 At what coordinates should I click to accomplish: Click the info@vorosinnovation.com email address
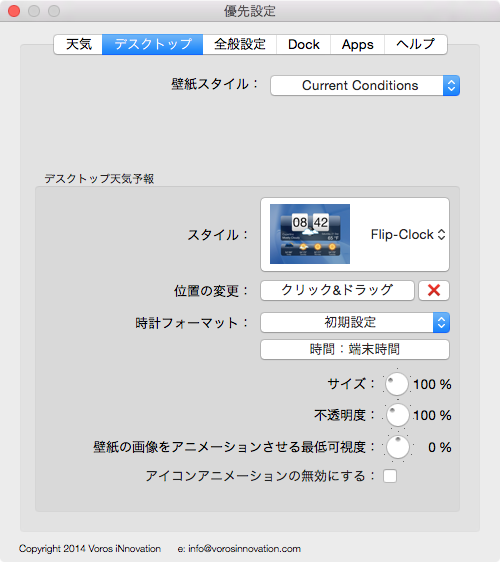click(244, 548)
